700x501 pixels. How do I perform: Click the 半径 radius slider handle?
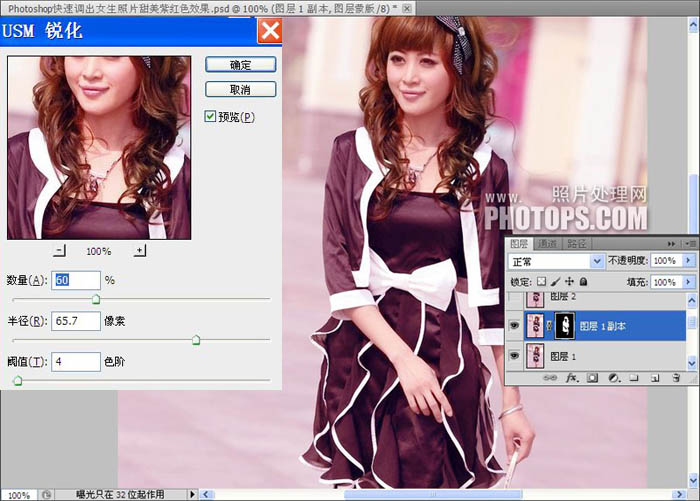pos(196,340)
